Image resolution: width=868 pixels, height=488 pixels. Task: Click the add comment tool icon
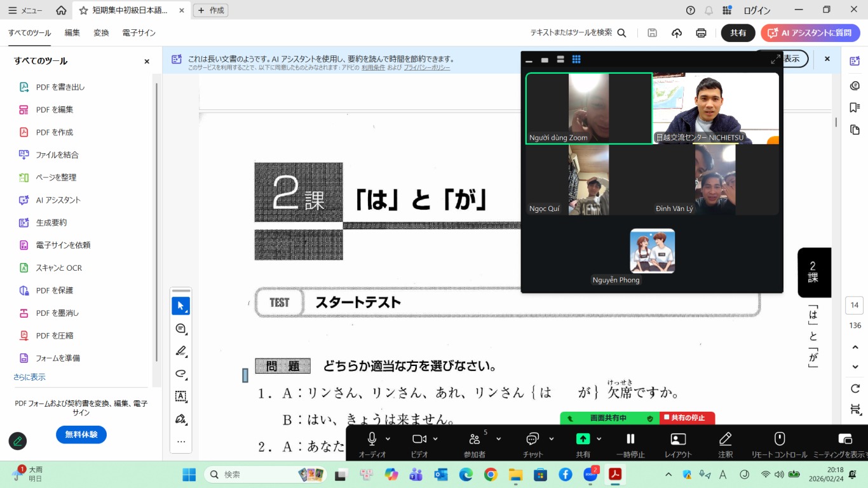tap(180, 329)
